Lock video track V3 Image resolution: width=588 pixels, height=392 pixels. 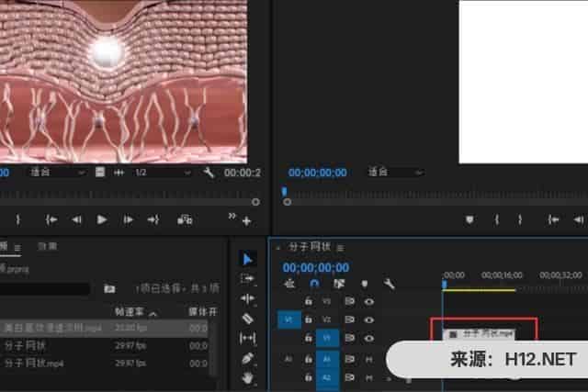click(x=309, y=301)
